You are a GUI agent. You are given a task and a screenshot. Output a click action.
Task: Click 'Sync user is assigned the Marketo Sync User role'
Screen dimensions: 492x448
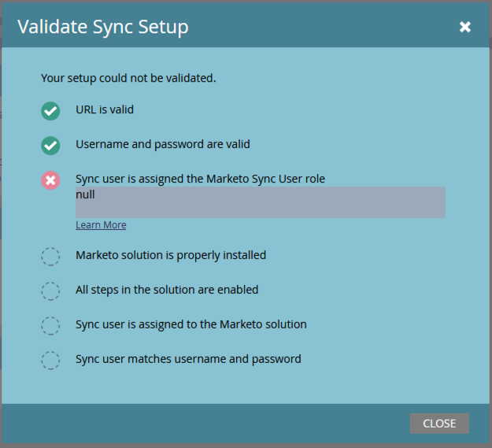click(x=200, y=179)
